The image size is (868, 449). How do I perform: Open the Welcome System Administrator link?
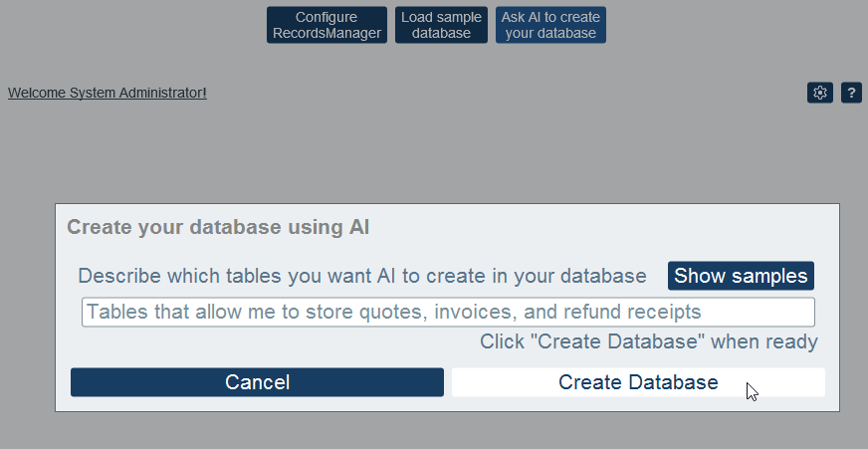click(108, 93)
